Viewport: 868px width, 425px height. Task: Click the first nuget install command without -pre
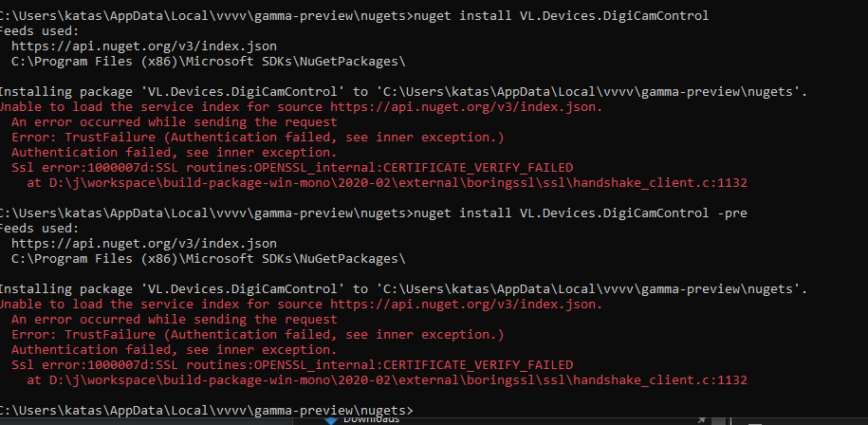pyautogui.click(x=562, y=15)
